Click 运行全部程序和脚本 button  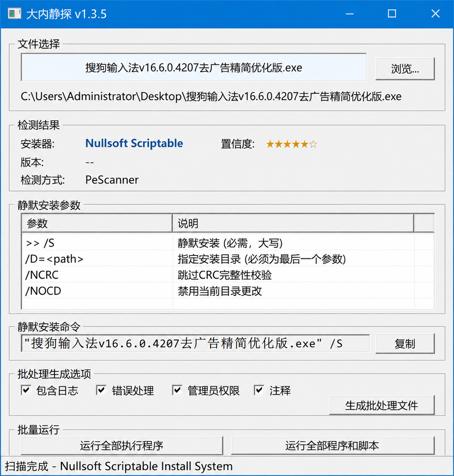click(332, 446)
